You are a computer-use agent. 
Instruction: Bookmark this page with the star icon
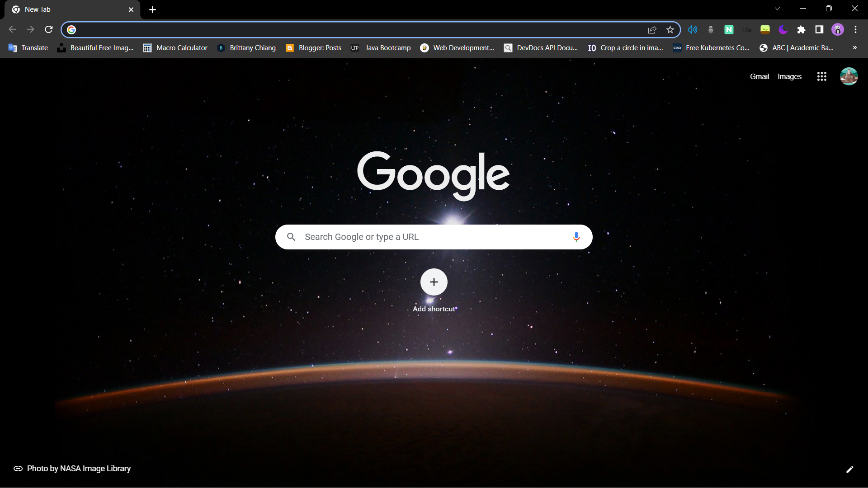point(670,29)
